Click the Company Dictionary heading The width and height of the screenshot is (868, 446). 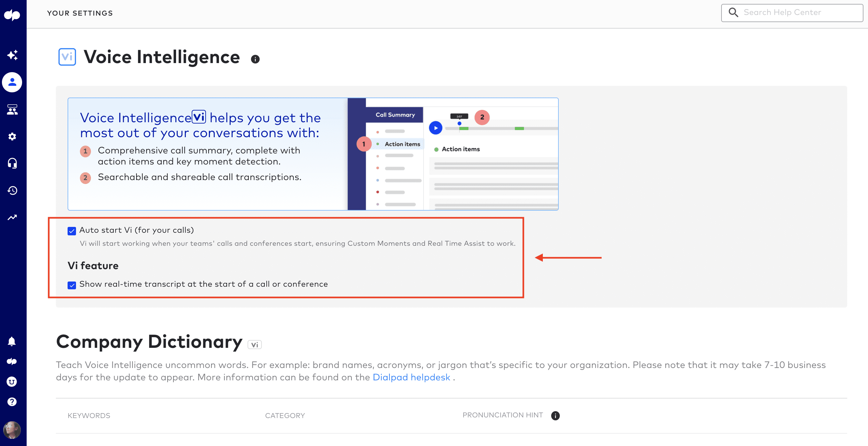point(149,342)
